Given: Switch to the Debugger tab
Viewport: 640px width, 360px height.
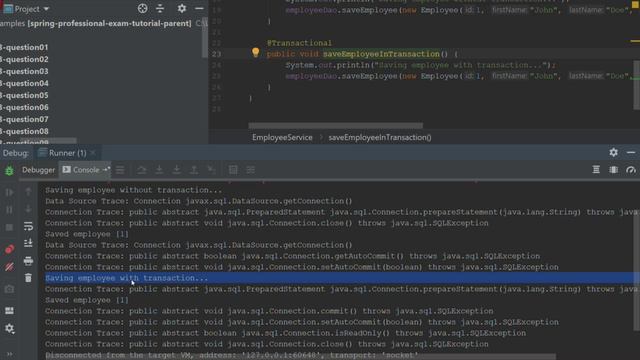Looking at the screenshot, I should click(38, 170).
